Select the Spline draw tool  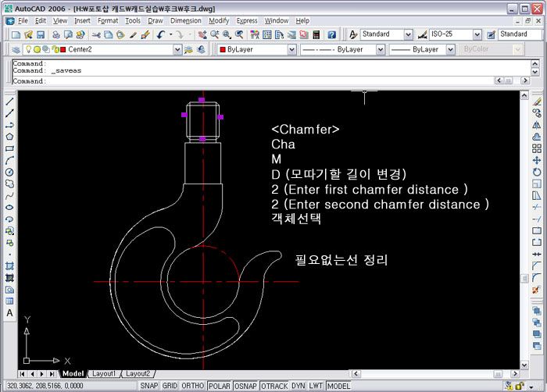click(9, 196)
